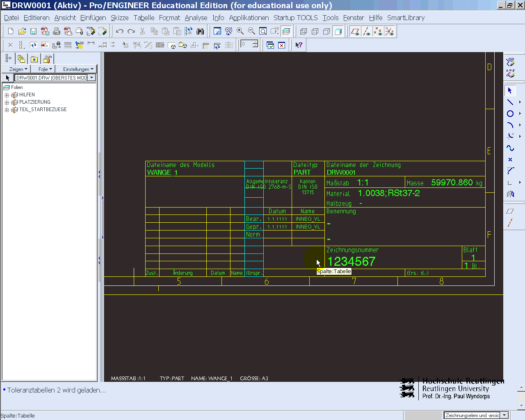Select the Arc sketch tool
525x420 pixels.
point(510,125)
